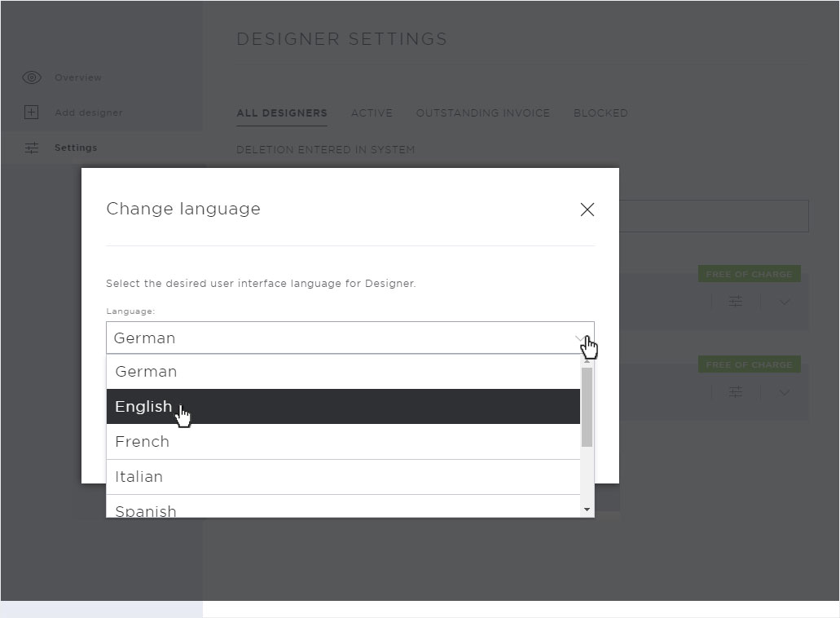The image size is (840, 618).
Task: Click the search field behind the dialog
Action: point(714,216)
